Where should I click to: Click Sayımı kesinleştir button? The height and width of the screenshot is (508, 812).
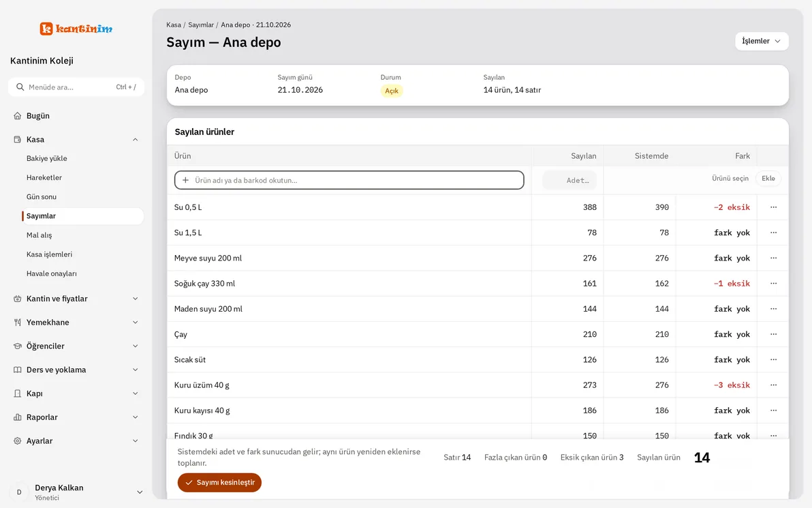(219, 483)
